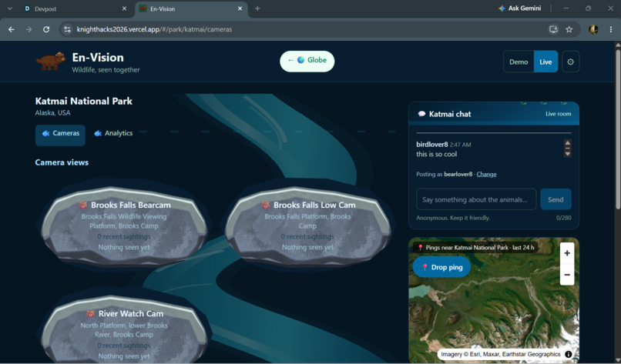The width and height of the screenshot is (621, 364).
Task: Click the Drop ping button
Action: click(441, 267)
